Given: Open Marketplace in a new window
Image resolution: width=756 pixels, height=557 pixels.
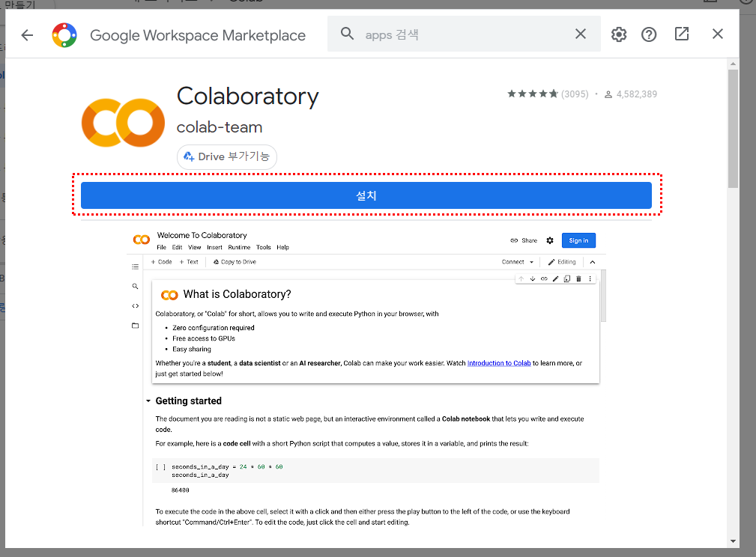Looking at the screenshot, I should click(x=681, y=34).
